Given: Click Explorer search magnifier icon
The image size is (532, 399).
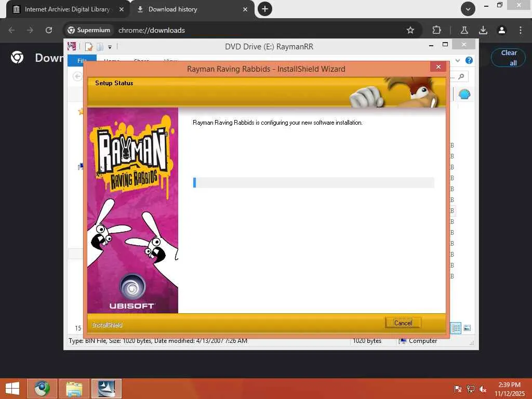Looking at the screenshot, I should 461,77.
